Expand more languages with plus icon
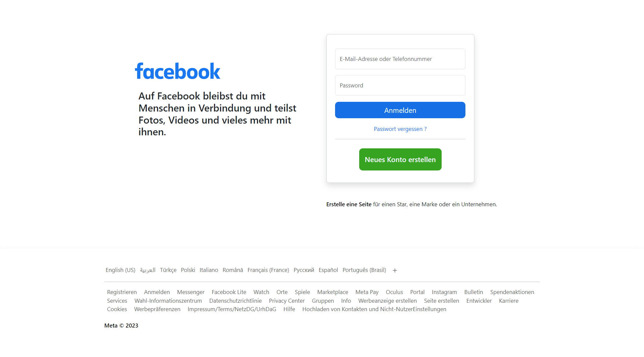Viewport: 644px width, 357px height. point(395,271)
